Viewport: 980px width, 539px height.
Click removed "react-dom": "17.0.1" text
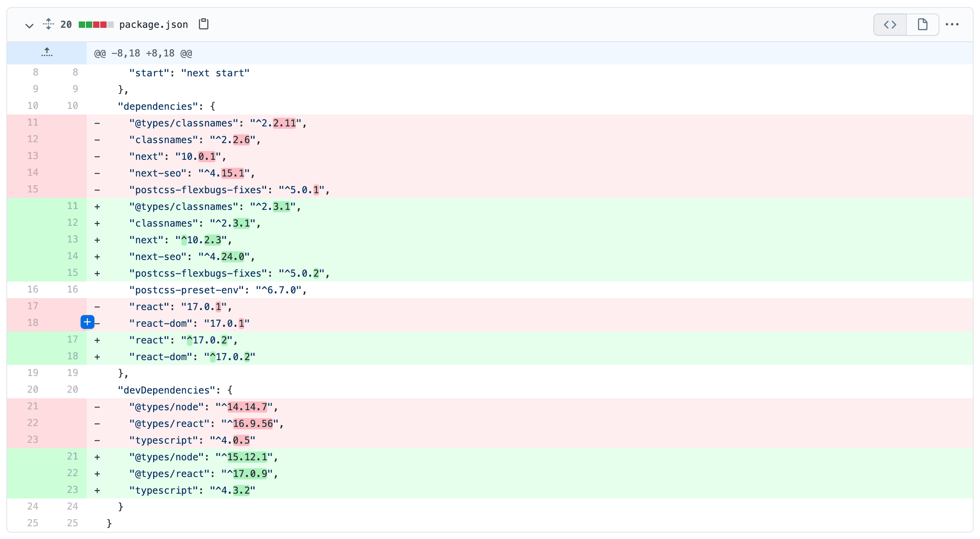(189, 324)
